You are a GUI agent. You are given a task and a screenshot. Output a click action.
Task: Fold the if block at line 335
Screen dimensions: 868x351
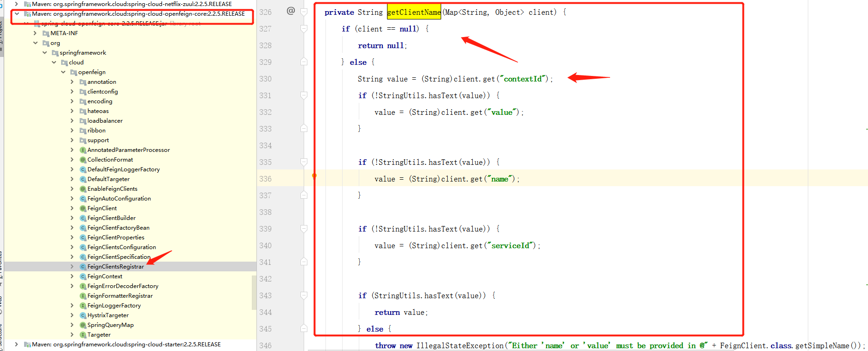(304, 162)
